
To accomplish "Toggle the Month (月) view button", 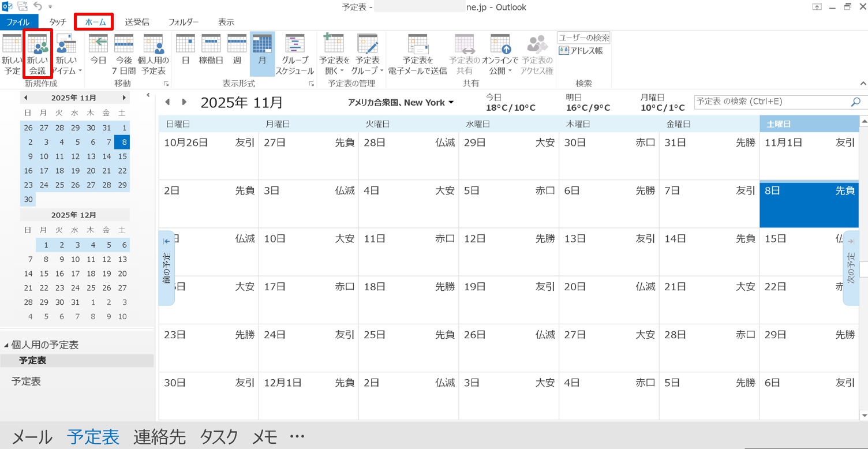I will coord(262,54).
